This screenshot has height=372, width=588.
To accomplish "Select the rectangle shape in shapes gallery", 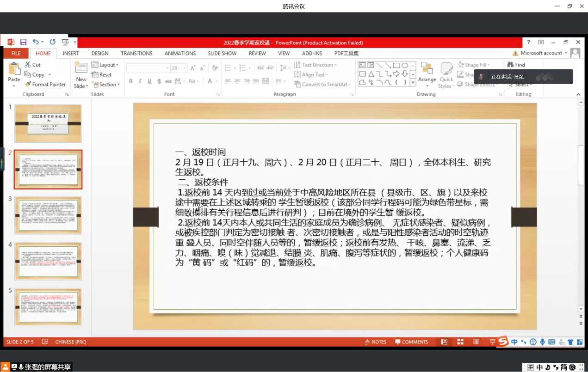I will click(x=396, y=66).
